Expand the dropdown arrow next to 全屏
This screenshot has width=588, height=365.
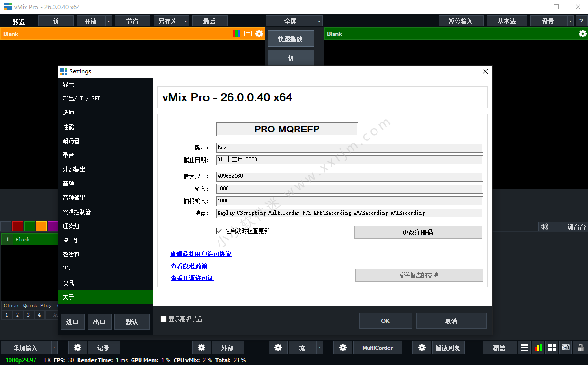tap(319, 21)
